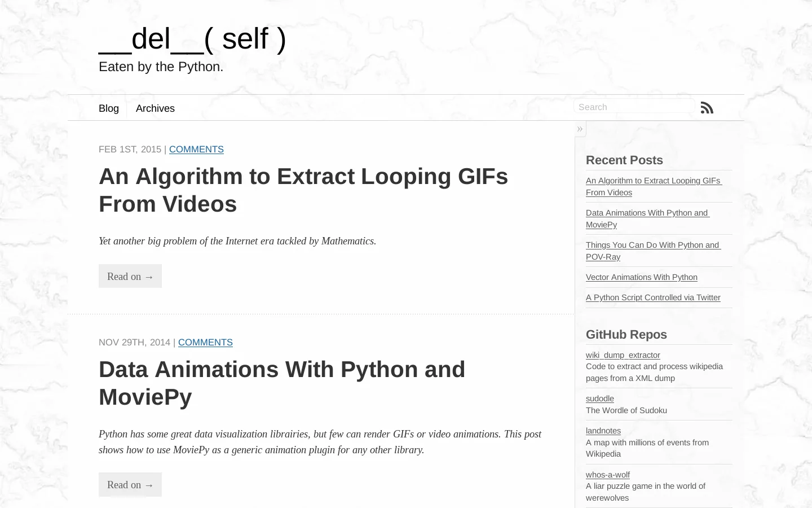This screenshot has width=812, height=508.
Task: Open the RSS feed icon
Action: [x=707, y=107]
